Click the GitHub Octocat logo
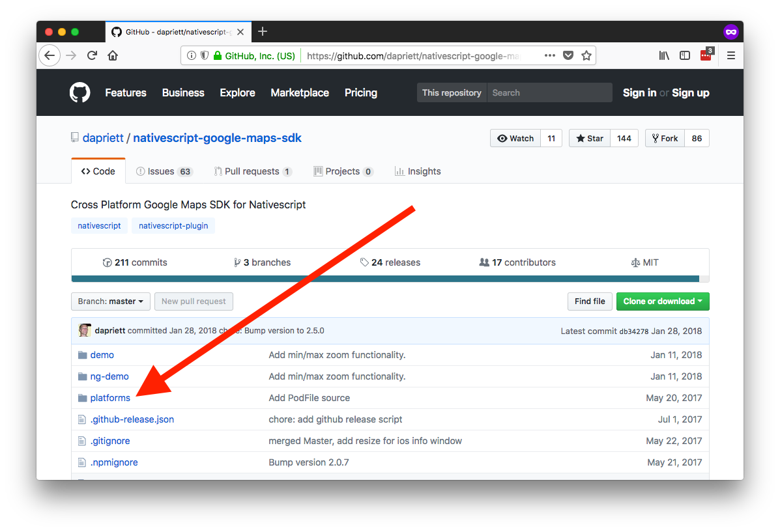The width and height of the screenshot is (780, 532). [79, 92]
